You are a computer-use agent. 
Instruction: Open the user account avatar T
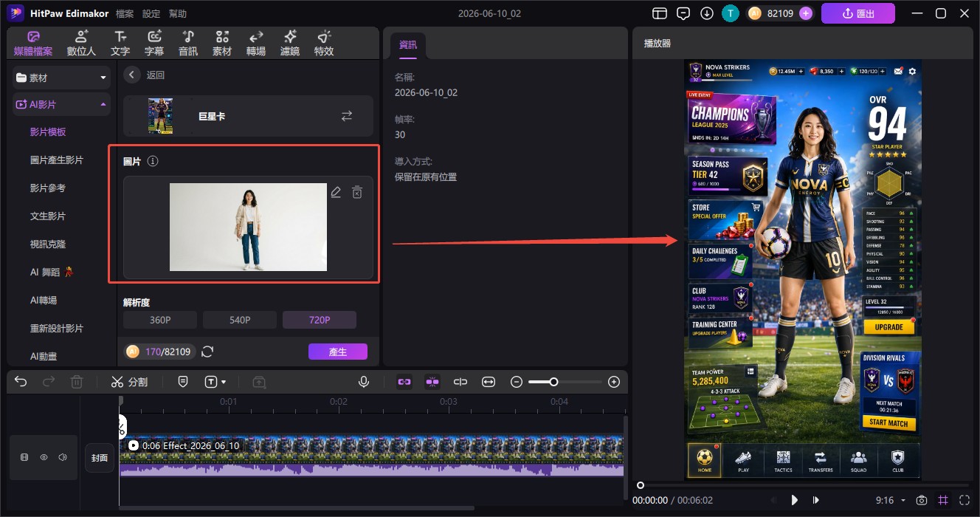(730, 13)
